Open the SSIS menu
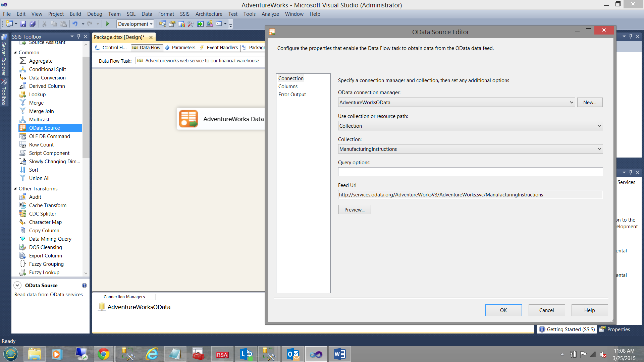The height and width of the screenshot is (362, 644). (x=184, y=14)
